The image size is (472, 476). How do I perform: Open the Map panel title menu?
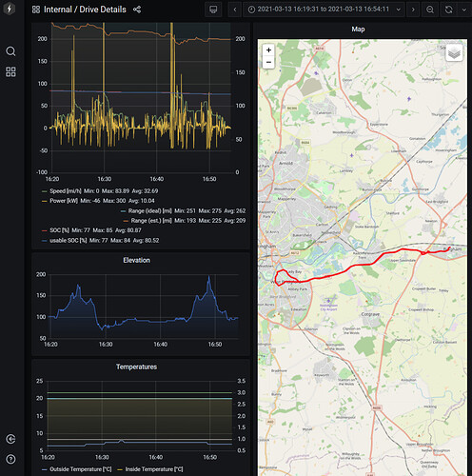coord(358,30)
